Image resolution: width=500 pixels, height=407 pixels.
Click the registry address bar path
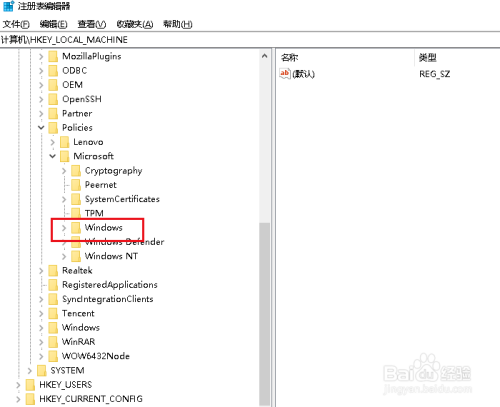coord(64,40)
